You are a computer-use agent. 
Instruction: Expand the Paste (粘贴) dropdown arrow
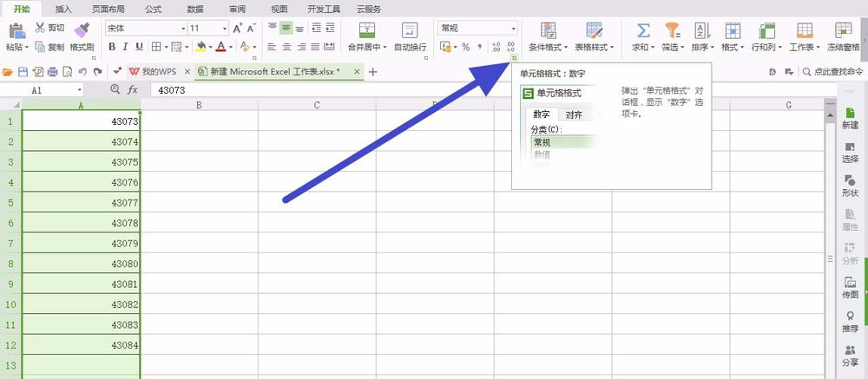[x=27, y=48]
